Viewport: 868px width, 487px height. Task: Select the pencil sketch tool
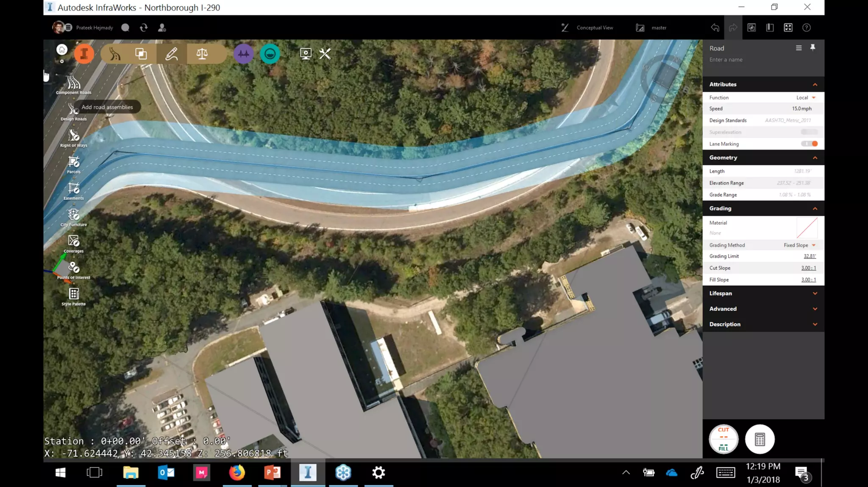[171, 54]
